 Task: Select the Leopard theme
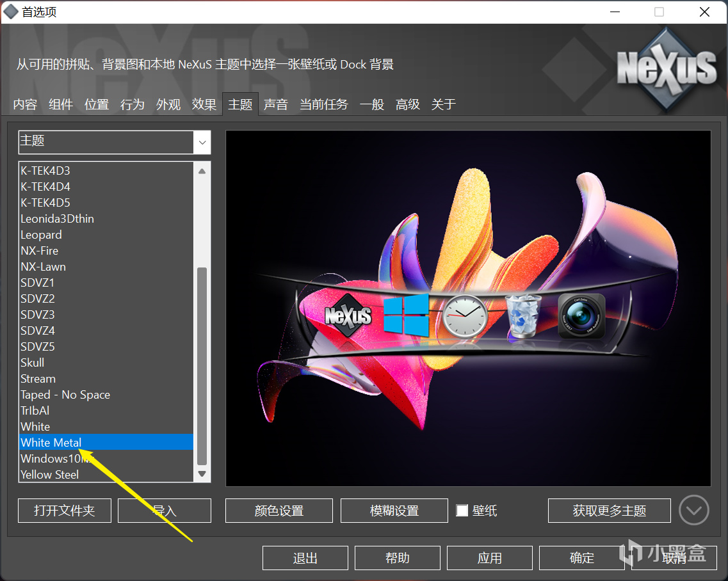[106, 235]
